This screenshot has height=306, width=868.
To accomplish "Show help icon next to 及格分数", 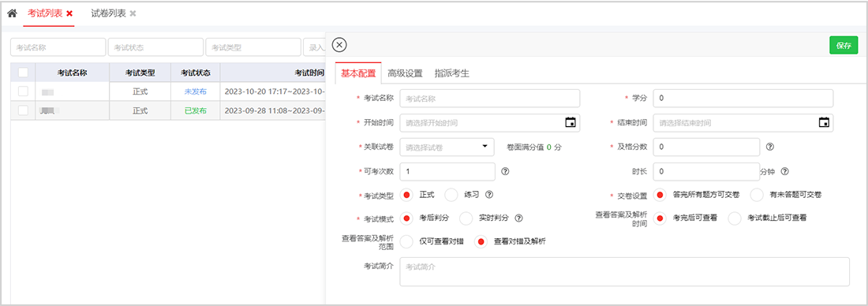I will [x=769, y=147].
